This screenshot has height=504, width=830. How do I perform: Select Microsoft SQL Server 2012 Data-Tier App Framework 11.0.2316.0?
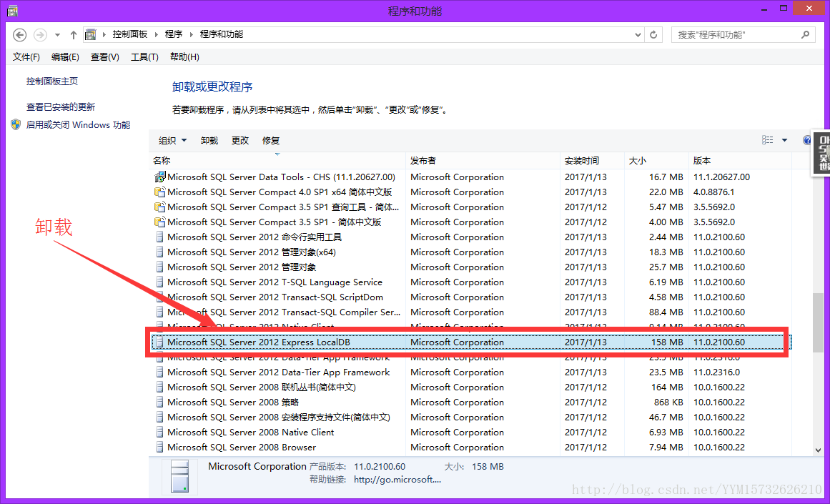tap(470, 372)
